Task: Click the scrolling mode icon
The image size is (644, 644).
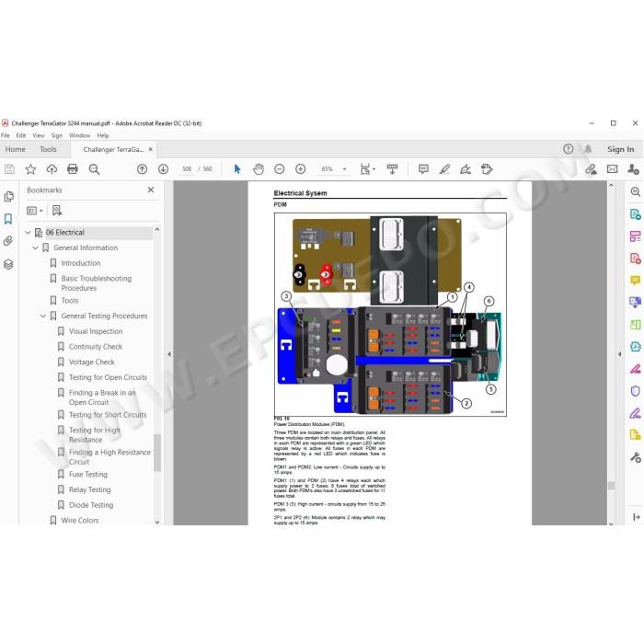Action: tap(392, 168)
